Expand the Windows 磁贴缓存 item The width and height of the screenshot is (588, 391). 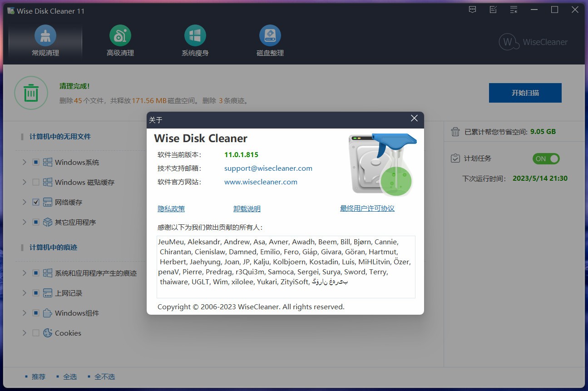click(x=25, y=182)
